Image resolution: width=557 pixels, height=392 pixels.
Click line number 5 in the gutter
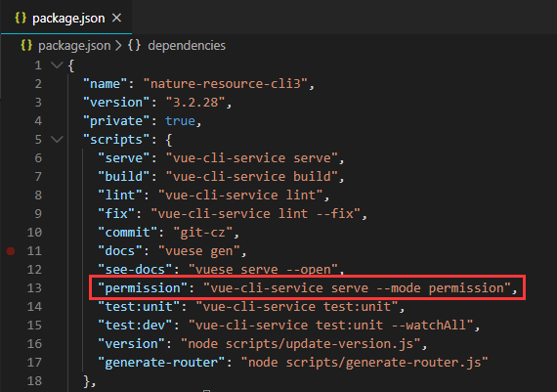pyautogui.click(x=38, y=140)
